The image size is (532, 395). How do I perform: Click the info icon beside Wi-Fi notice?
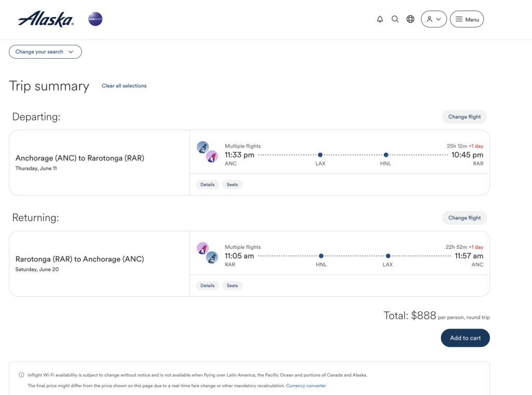21,375
